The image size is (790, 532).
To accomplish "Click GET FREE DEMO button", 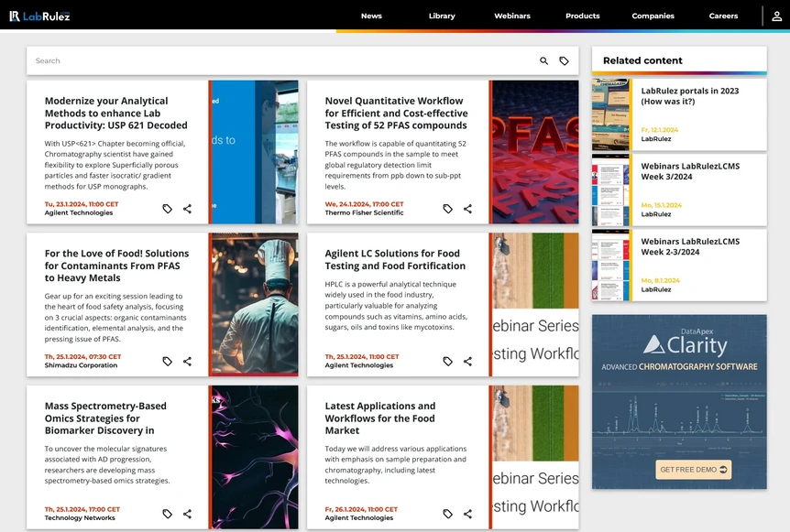I will pyautogui.click(x=693, y=470).
